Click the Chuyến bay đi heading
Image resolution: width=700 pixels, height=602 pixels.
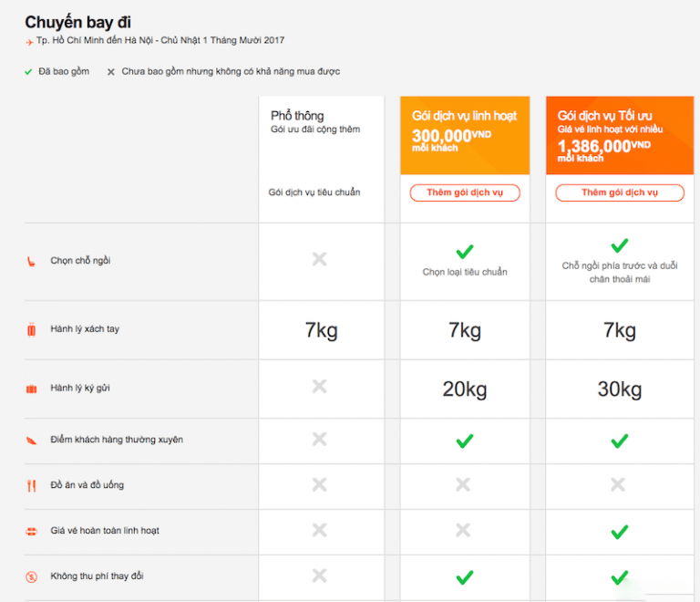(x=77, y=22)
